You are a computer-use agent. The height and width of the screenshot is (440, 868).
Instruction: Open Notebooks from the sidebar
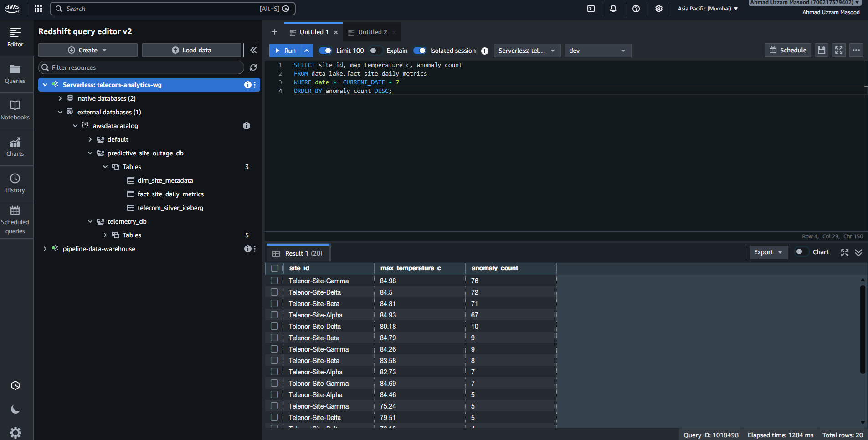(15, 111)
